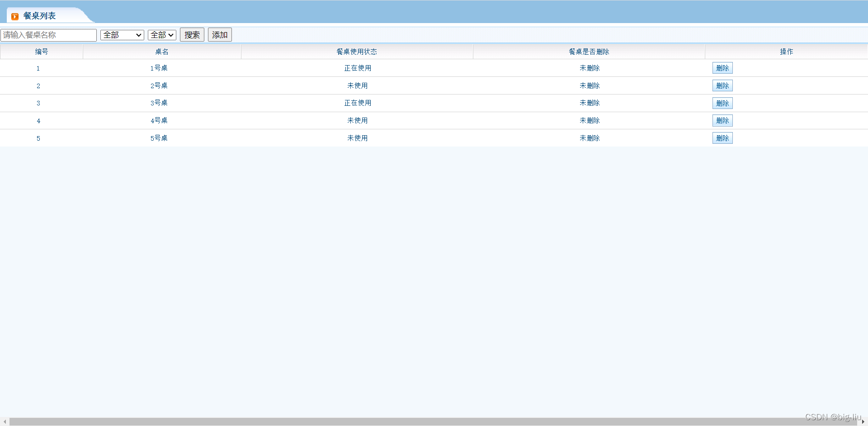Screen dimensions: 868x426
Task: Open the first 全部 status dropdown
Action: click(122, 35)
